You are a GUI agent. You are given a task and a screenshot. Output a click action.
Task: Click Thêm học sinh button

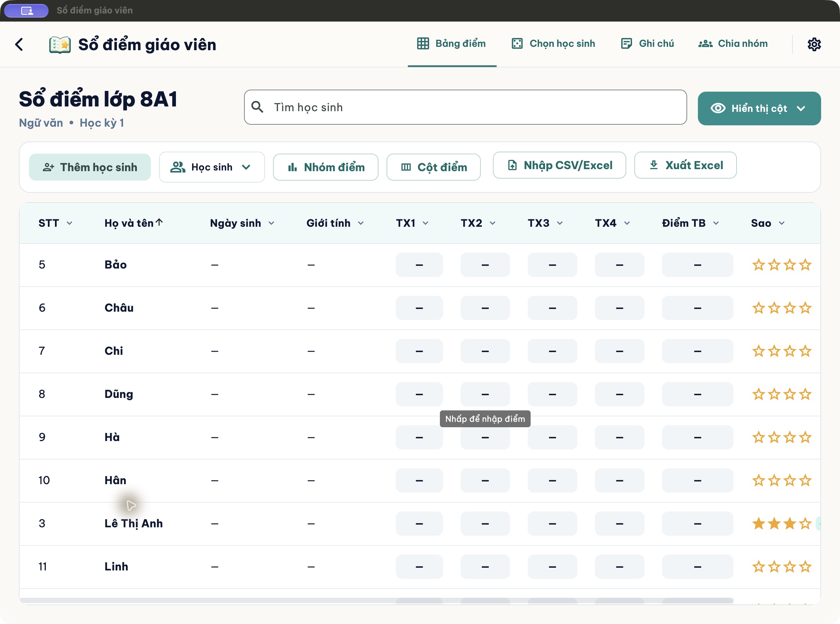click(x=90, y=167)
